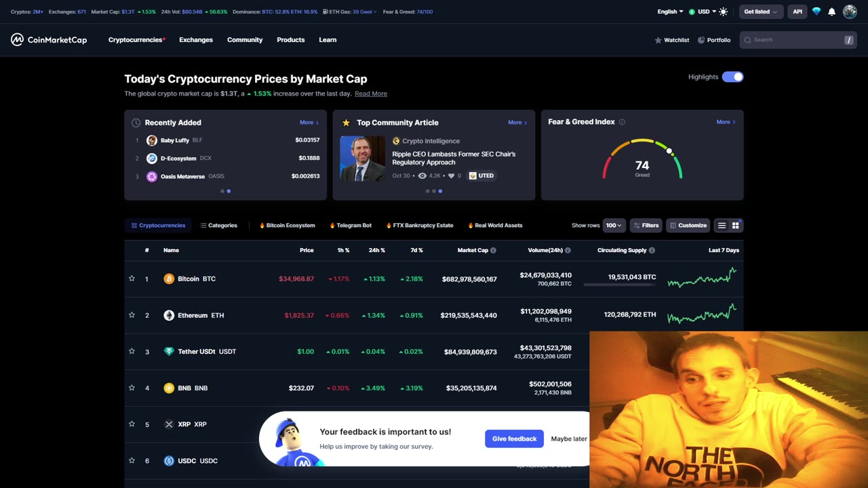Open the user avatar menu
The image size is (868, 488).
tap(850, 12)
